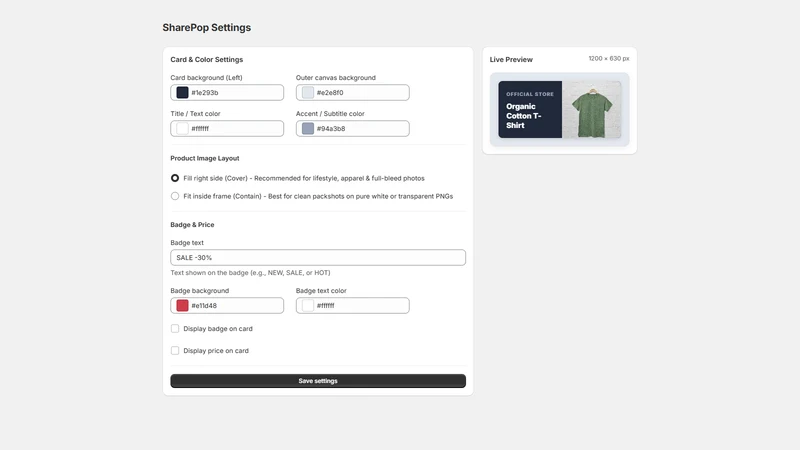Image resolution: width=800 pixels, height=450 pixels.
Task: Click the OFFICIAL STORE text in preview
Action: point(530,94)
